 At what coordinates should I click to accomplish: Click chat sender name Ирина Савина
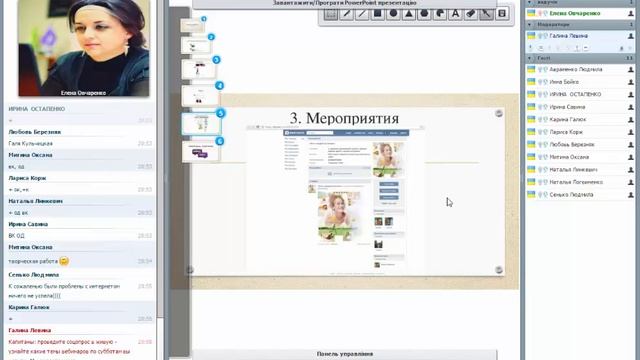[x=28, y=224]
